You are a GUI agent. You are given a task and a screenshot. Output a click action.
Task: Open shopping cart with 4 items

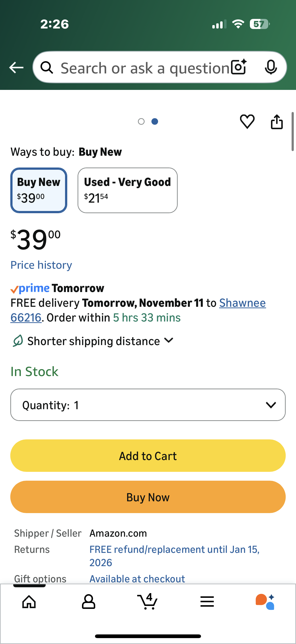148,602
